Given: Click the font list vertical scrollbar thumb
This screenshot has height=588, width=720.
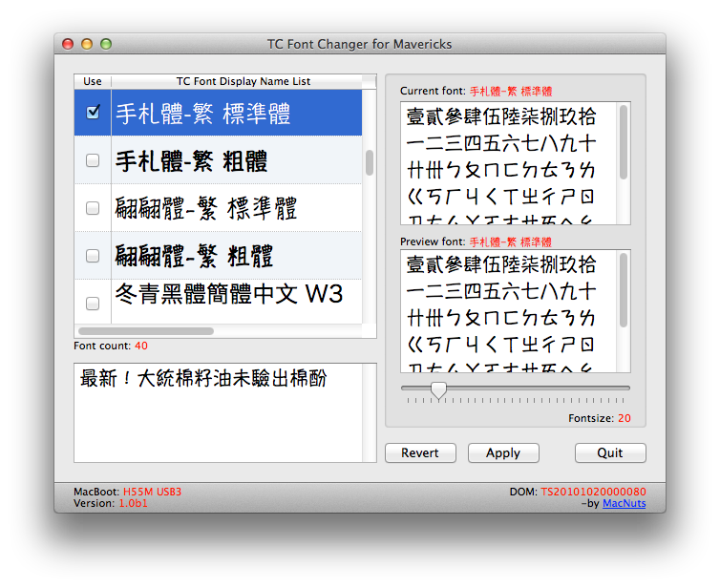Looking at the screenshot, I should (370, 162).
